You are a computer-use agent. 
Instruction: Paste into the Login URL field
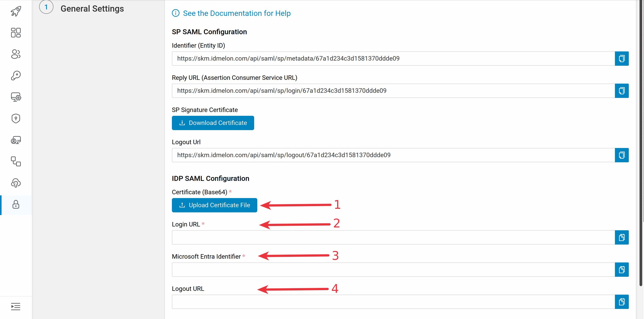pos(622,237)
